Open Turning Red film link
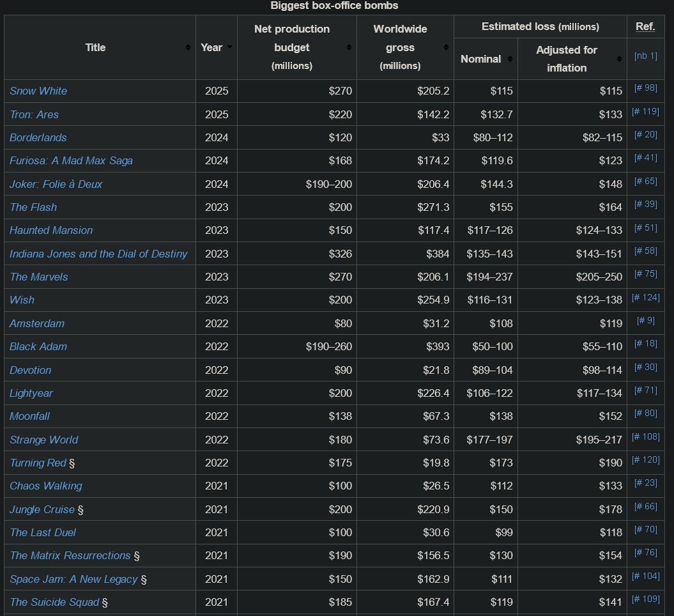This screenshot has height=616, width=674. click(38, 463)
